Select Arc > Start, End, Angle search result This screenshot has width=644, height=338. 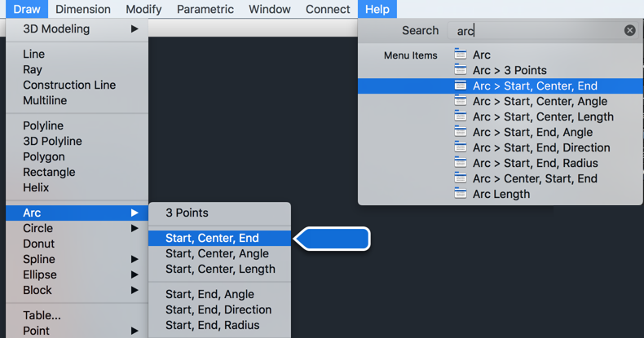click(x=532, y=132)
